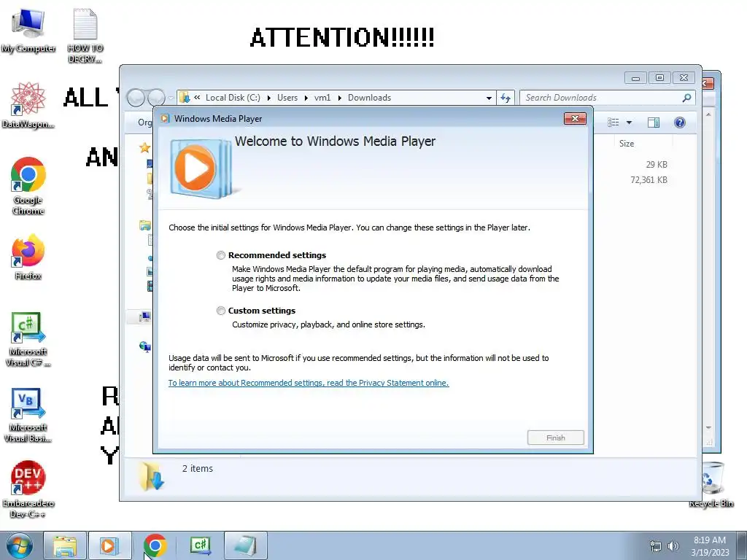The height and width of the screenshot is (560, 747).
Task: Click the Windows Start button
Action: tap(20, 545)
